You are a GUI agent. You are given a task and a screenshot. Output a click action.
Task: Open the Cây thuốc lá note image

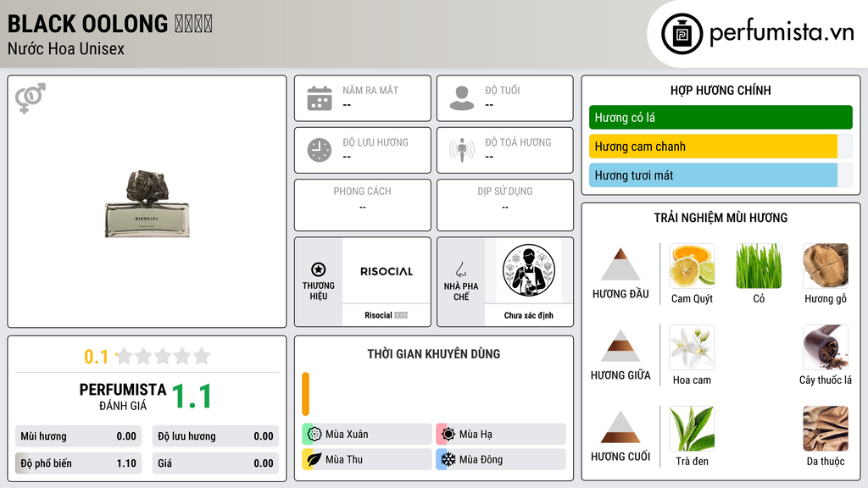tap(826, 347)
